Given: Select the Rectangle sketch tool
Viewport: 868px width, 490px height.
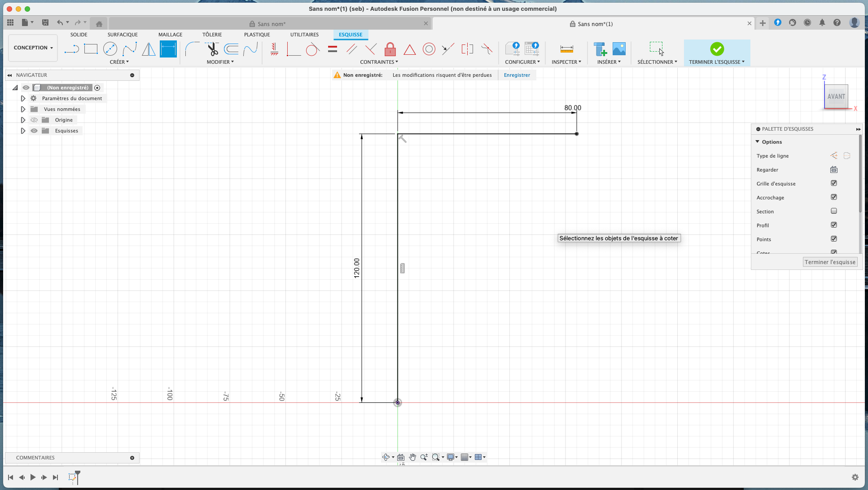Looking at the screenshot, I should [x=91, y=49].
